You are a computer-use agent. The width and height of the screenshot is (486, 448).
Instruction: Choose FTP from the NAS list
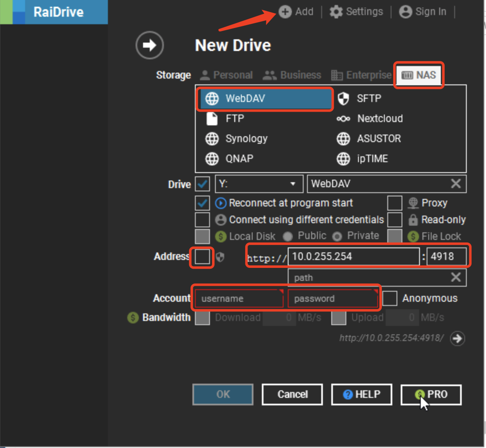tap(225, 119)
